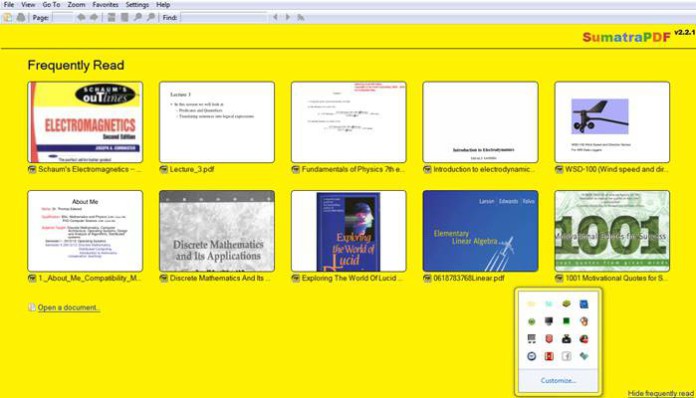Click the Zoom Out magnifier icon
This screenshot has width=696, height=398.
click(x=138, y=17)
